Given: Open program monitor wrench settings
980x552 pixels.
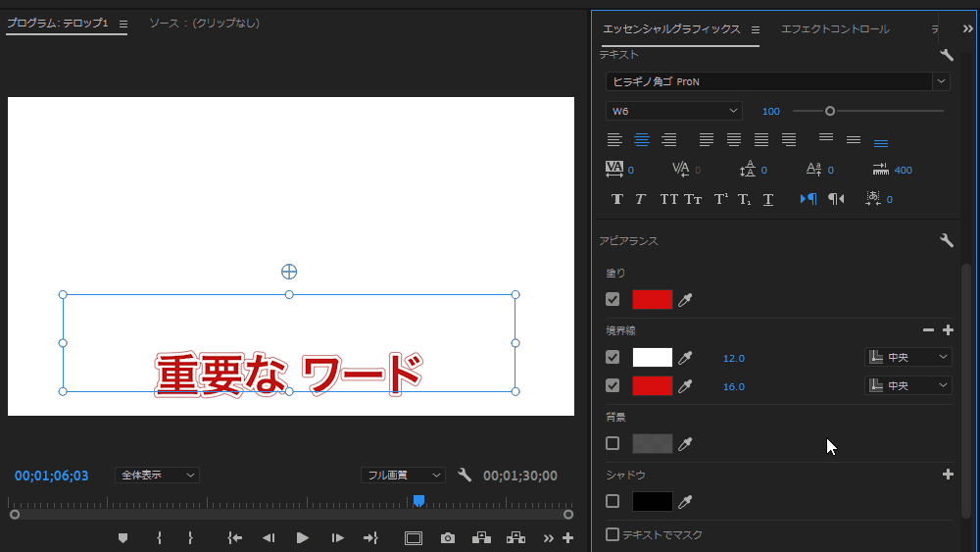Looking at the screenshot, I should pos(465,476).
